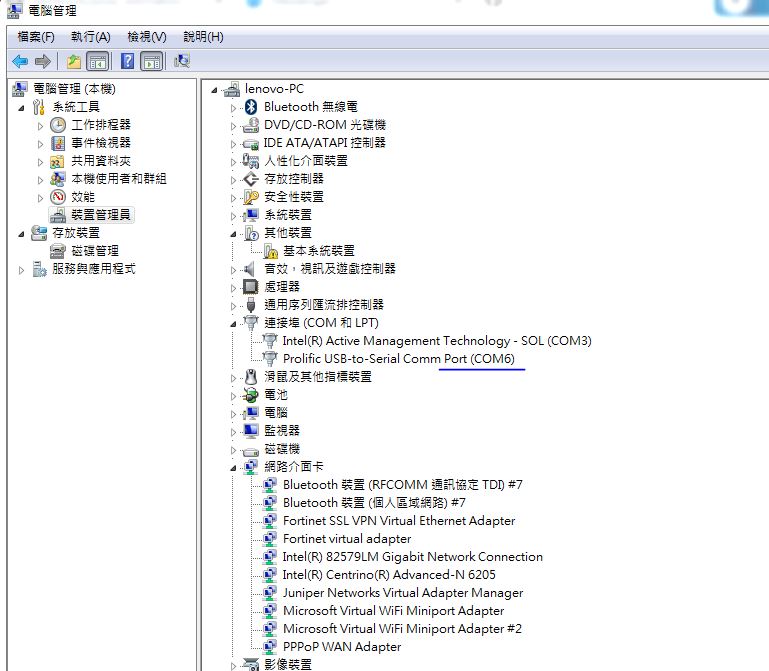Open the 檔案(F) menu
This screenshot has height=671, width=769.
coord(36,37)
